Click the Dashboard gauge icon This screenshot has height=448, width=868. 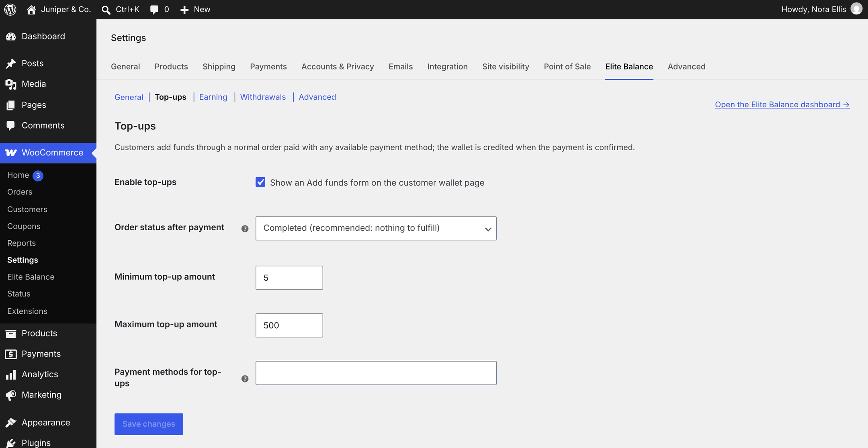coord(11,37)
